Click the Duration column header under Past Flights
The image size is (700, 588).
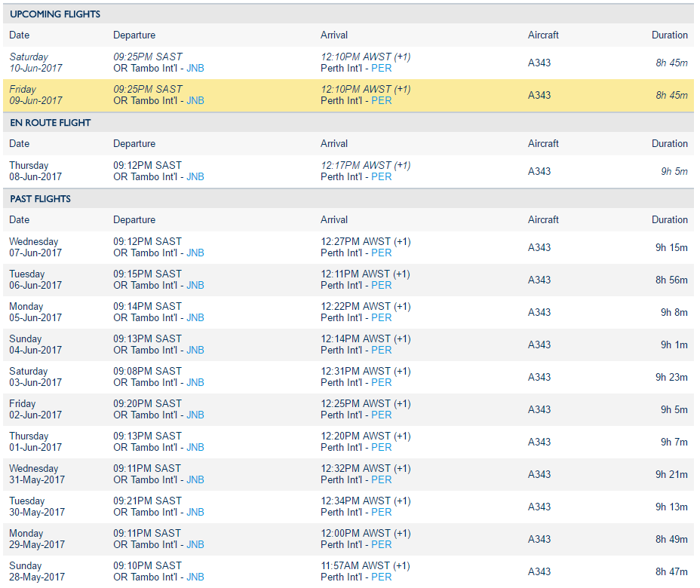tap(670, 220)
